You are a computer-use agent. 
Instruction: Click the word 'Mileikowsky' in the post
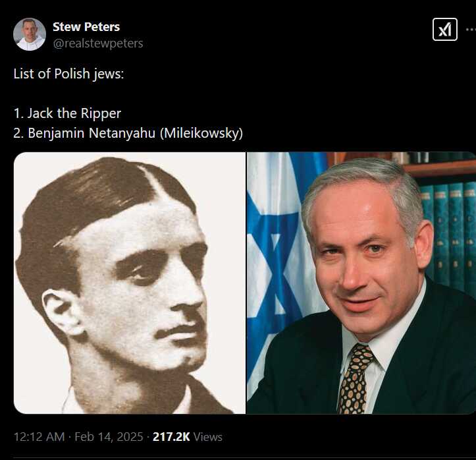point(201,133)
